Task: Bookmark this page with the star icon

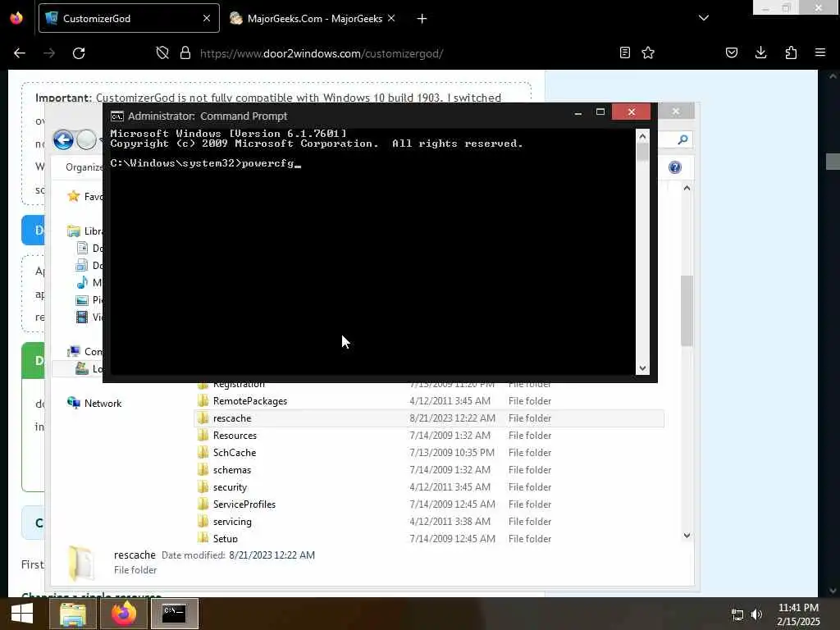Action: point(648,52)
